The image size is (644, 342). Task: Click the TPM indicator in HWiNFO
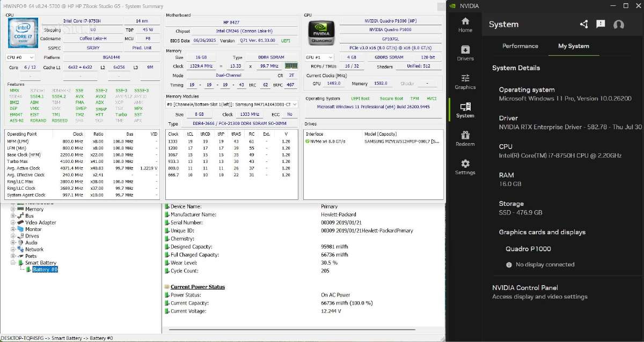pyautogui.click(x=414, y=99)
